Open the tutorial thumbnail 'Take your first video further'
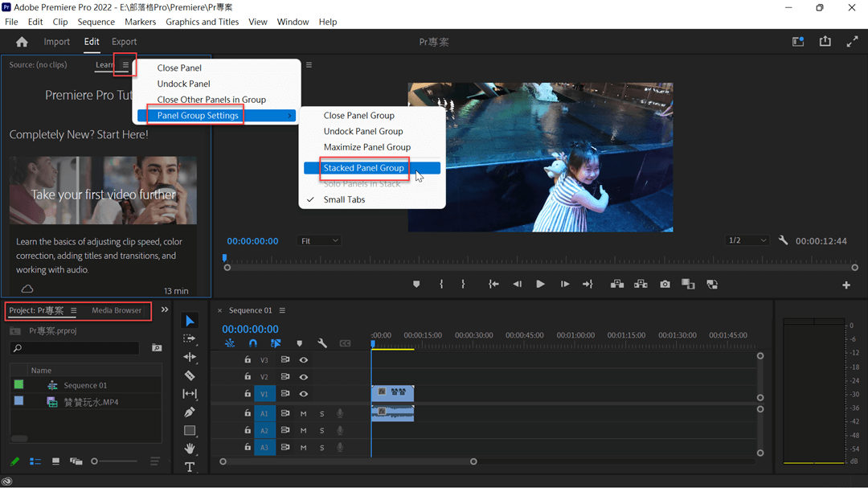This screenshot has width=868, height=488. [103, 191]
